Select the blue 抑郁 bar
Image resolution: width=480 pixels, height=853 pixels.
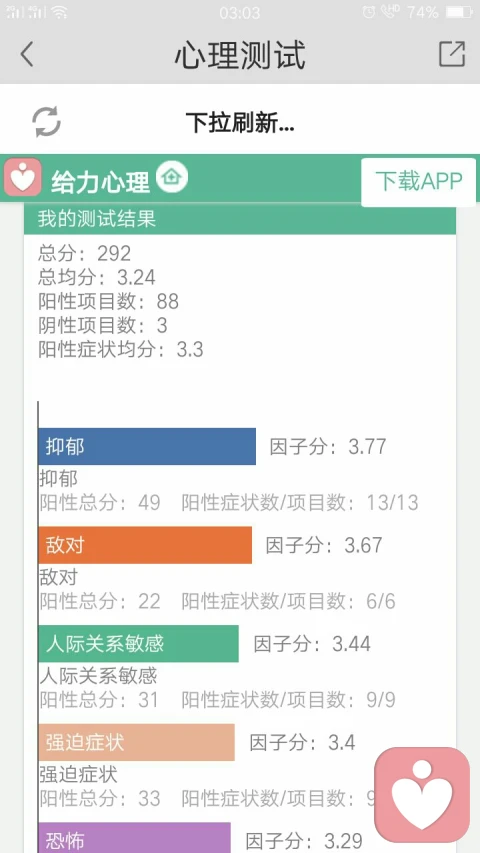click(147, 447)
